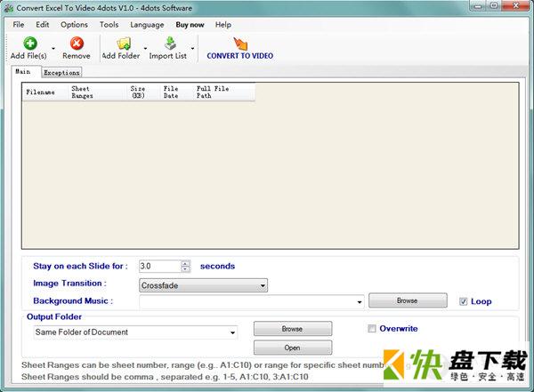The image size is (534, 392).
Task: Enable the Overwrite checkbox
Action: (x=372, y=329)
